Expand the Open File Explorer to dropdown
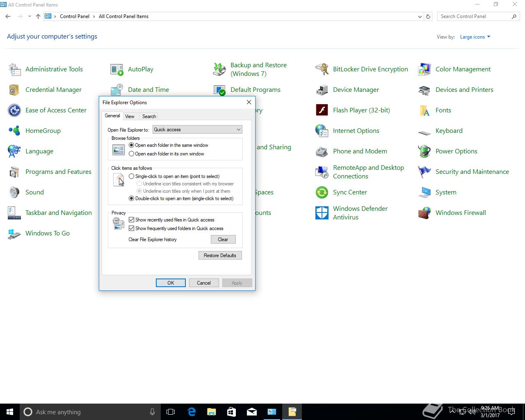Image resolution: width=525 pixels, height=420 pixels. pos(197,130)
